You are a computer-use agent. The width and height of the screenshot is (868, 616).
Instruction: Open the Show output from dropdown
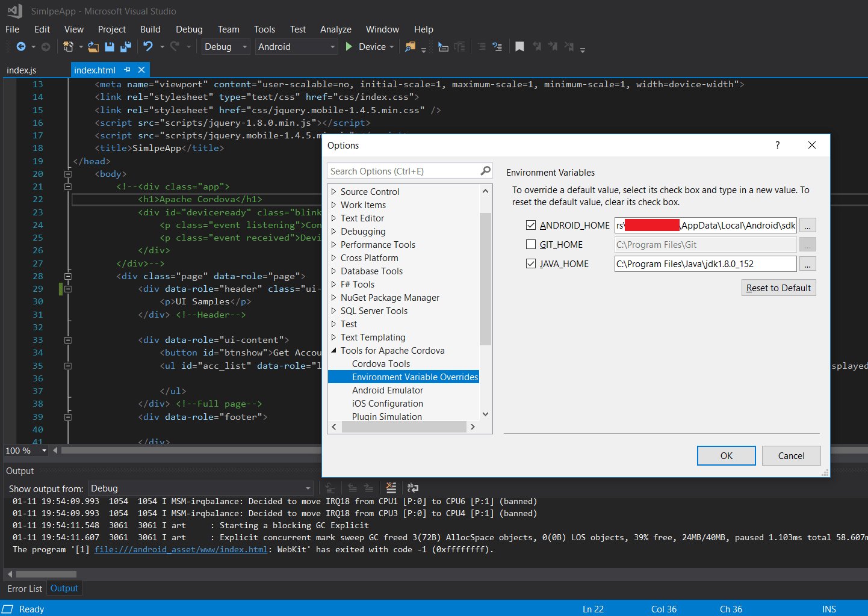201,488
